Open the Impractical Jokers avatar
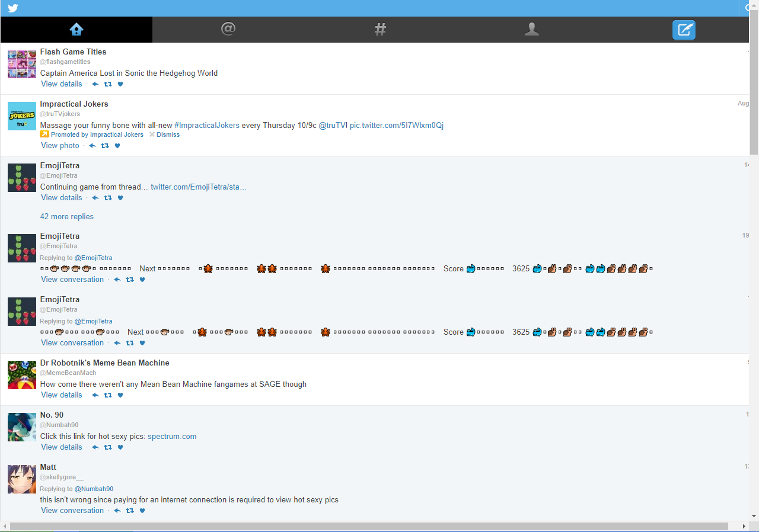Image resolution: width=759 pixels, height=532 pixels. point(22,116)
